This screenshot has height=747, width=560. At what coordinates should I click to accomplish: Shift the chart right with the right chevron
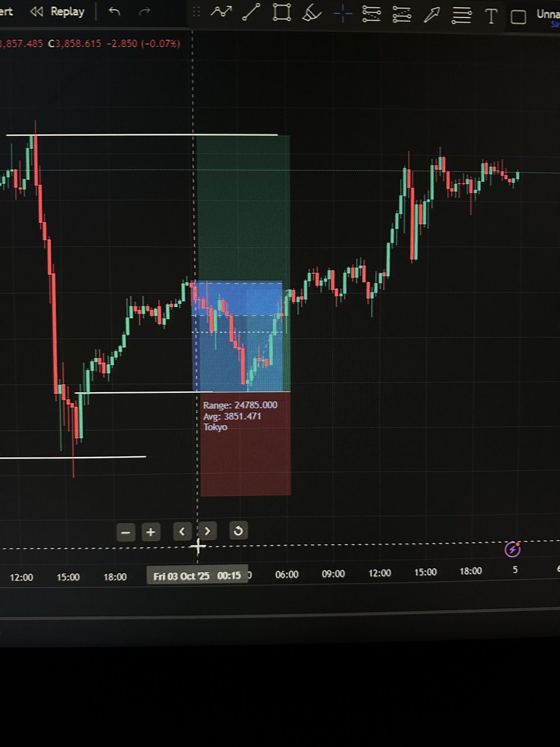click(207, 532)
